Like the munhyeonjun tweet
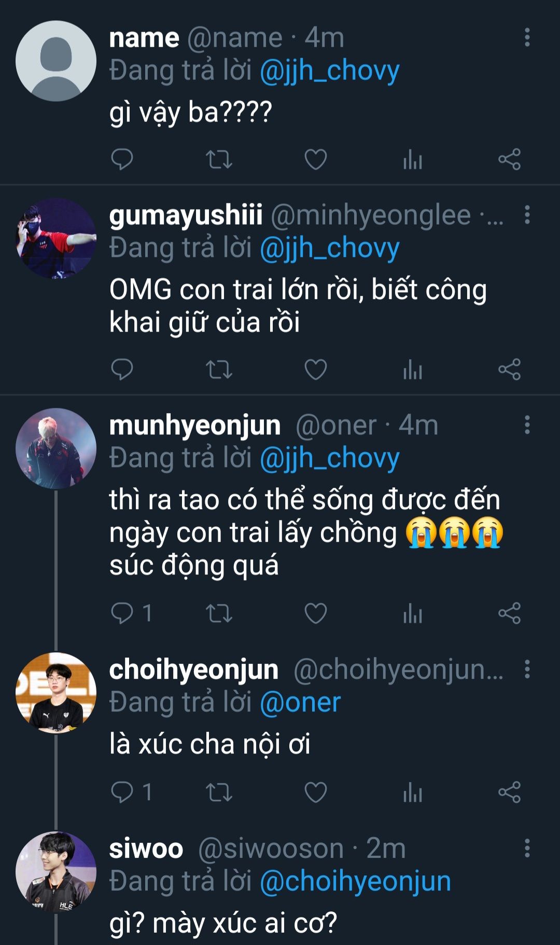Viewport: 560px width, 945px height. coord(315,613)
